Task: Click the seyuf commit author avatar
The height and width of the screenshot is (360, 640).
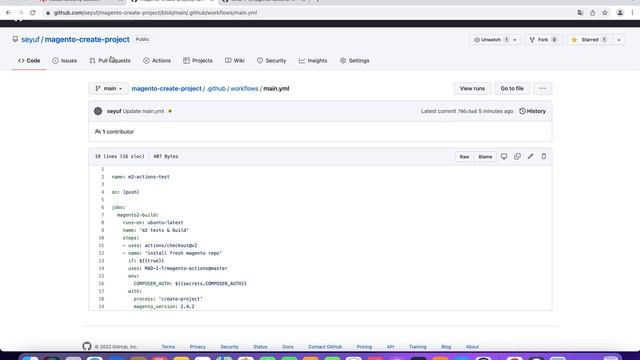Action: pyautogui.click(x=98, y=111)
